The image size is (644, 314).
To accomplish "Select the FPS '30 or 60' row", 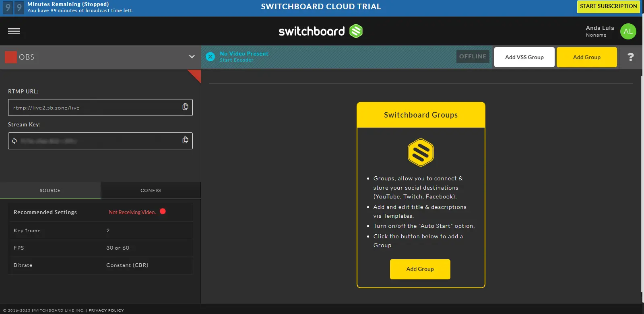I will [101, 248].
